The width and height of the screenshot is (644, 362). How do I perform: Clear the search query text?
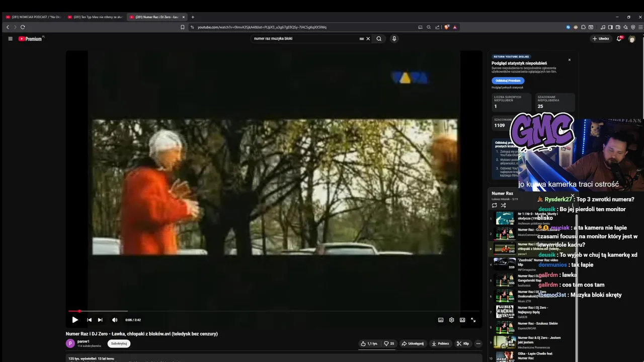pyautogui.click(x=368, y=39)
